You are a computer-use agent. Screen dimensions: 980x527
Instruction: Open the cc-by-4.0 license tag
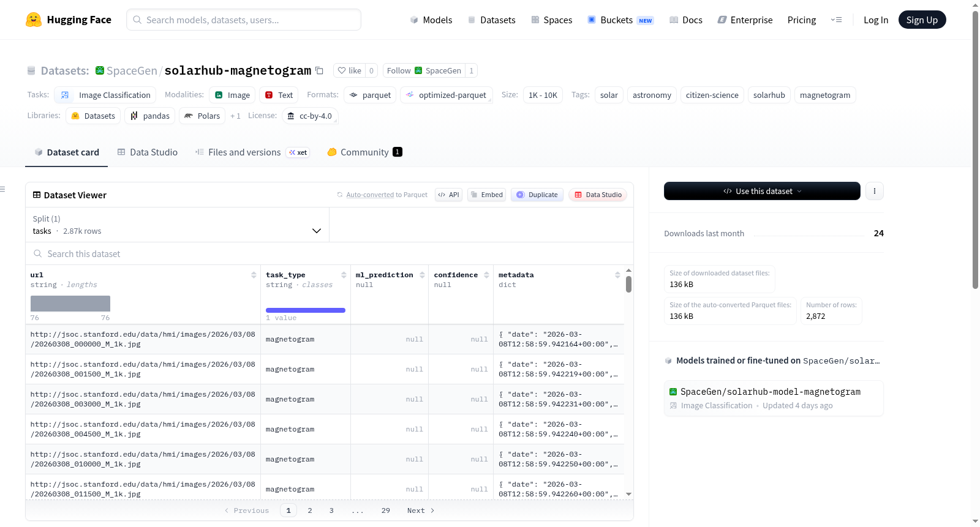click(310, 116)
